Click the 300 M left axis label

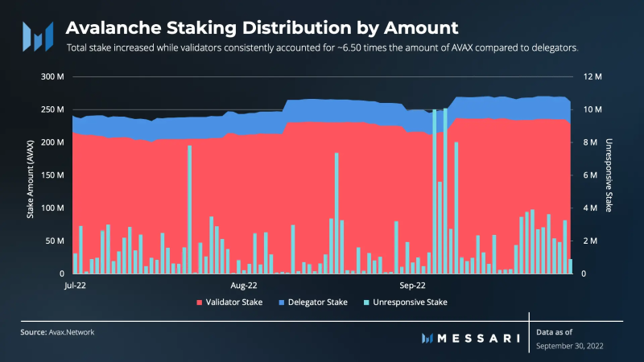click(52, 76)
